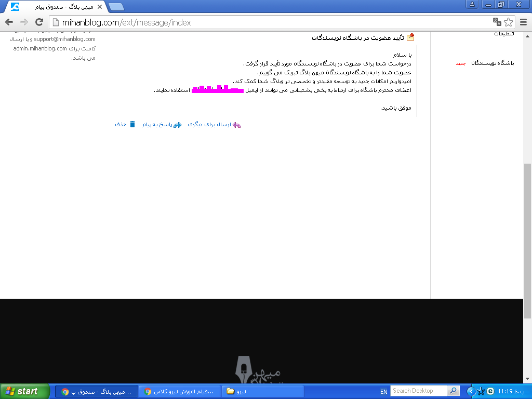Open باشگاه نویسندگان sidebar item
Screen dimensions: 532x399
pyautogui.click(x=493, y=63)
